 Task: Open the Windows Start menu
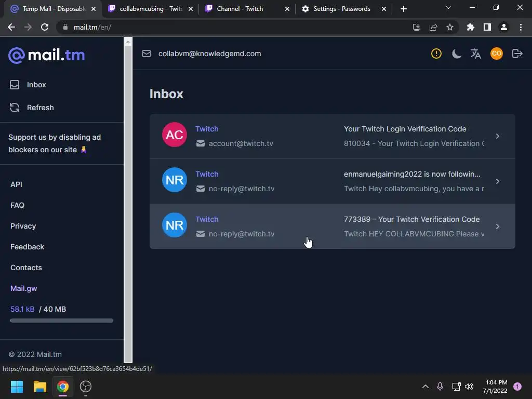tap(17, 387)
